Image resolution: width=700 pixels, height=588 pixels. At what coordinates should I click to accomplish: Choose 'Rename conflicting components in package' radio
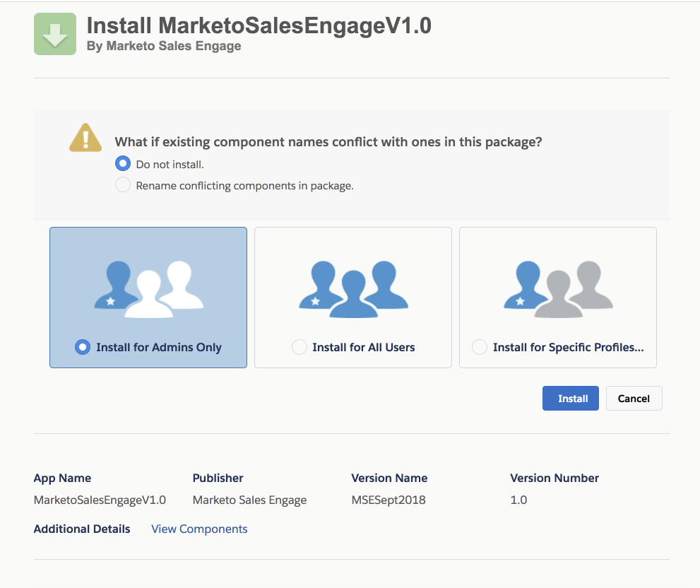(x=123, y=186)
